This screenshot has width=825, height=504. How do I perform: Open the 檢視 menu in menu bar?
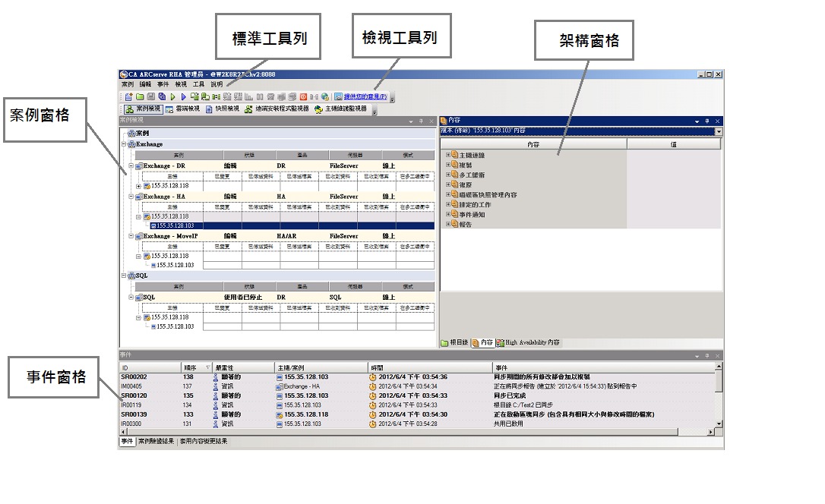(181, 85)
